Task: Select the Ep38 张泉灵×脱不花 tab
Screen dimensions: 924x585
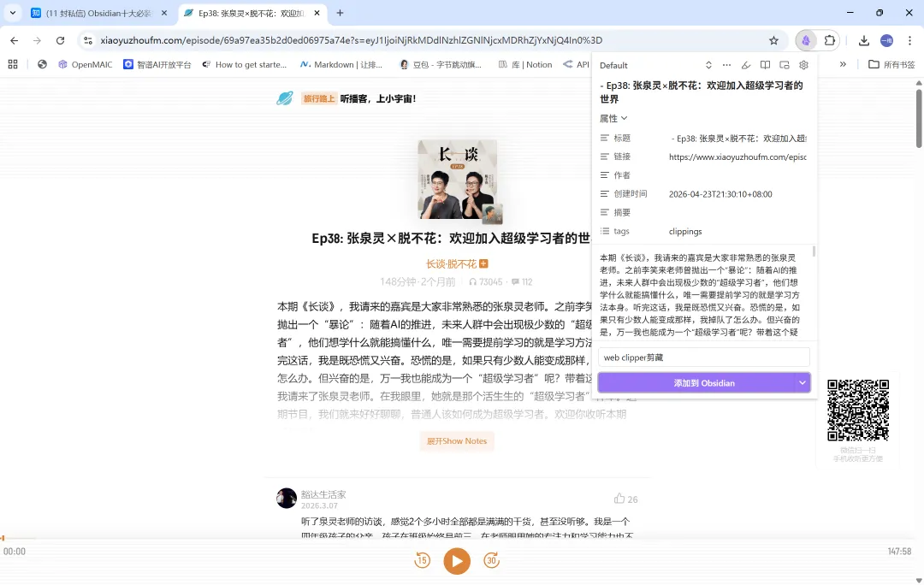Action: click(x=251, y=13)
